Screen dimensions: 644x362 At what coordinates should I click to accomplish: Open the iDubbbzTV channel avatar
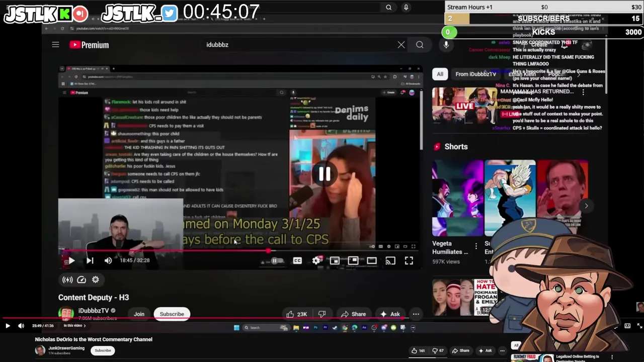[66, 314]
